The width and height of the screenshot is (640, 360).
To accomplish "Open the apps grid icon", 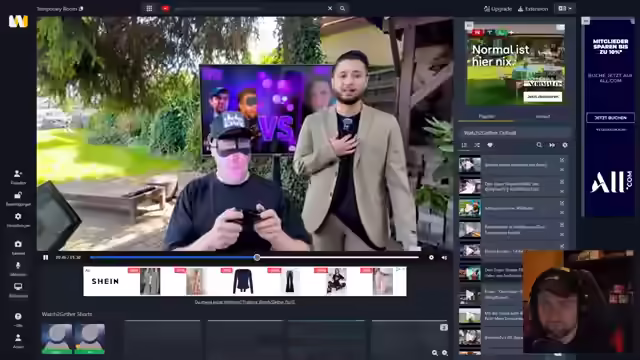I will tap(149, 8).
